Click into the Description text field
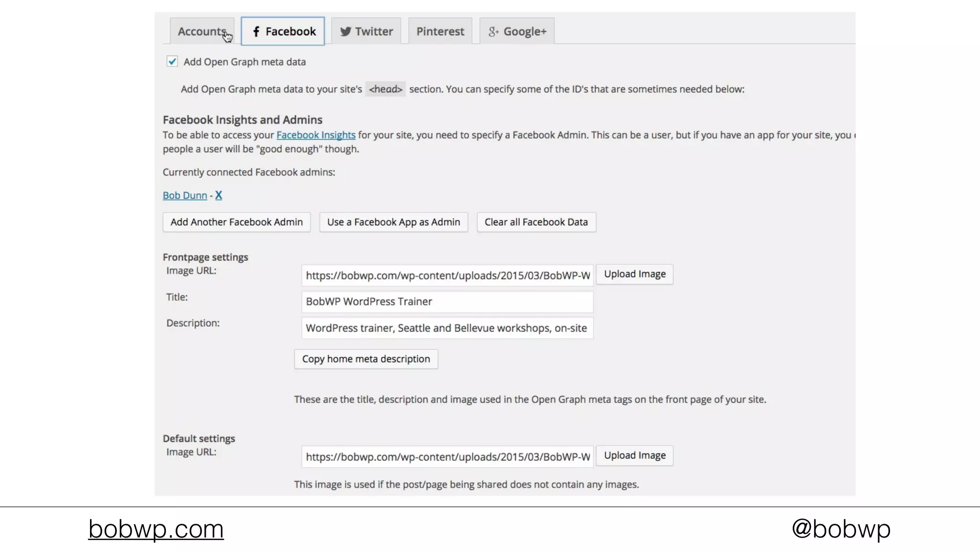The width and height of the screenshot is (980, 551). coord(447,328)
